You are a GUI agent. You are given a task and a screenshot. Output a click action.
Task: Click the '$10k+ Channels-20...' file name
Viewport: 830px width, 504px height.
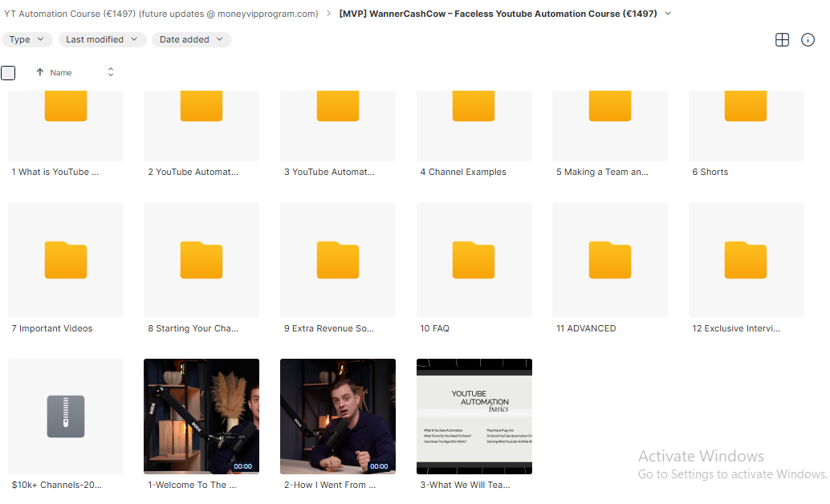coord(57,485)
